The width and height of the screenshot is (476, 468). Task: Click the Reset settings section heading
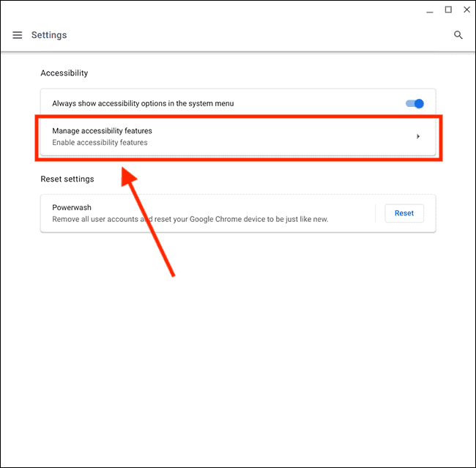[67, 179]
